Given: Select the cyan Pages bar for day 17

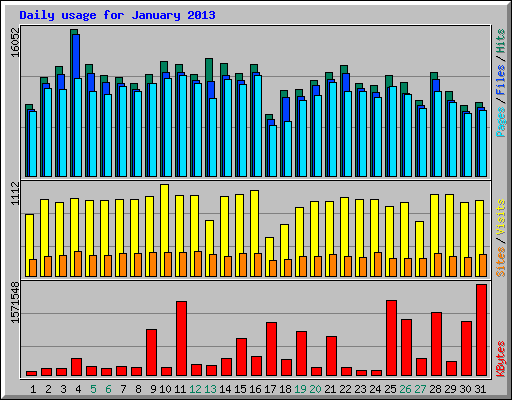Looking at the screenshot, I should tap(273, 151).
